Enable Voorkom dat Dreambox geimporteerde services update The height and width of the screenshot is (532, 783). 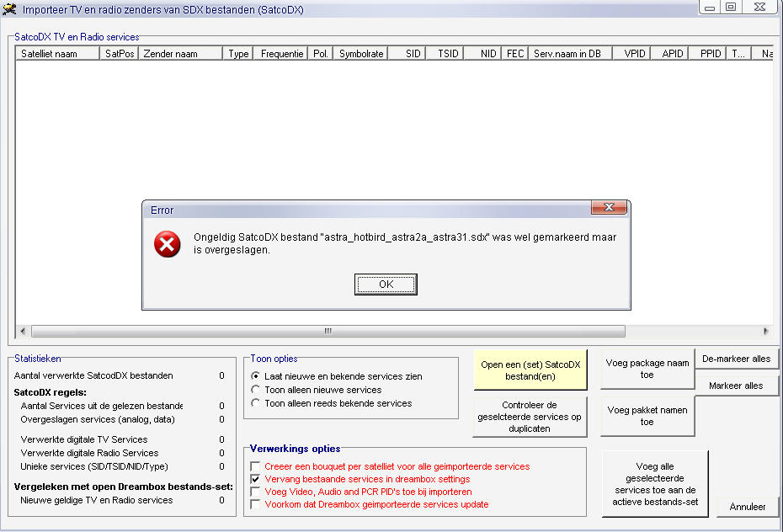(x=255, y=504)
